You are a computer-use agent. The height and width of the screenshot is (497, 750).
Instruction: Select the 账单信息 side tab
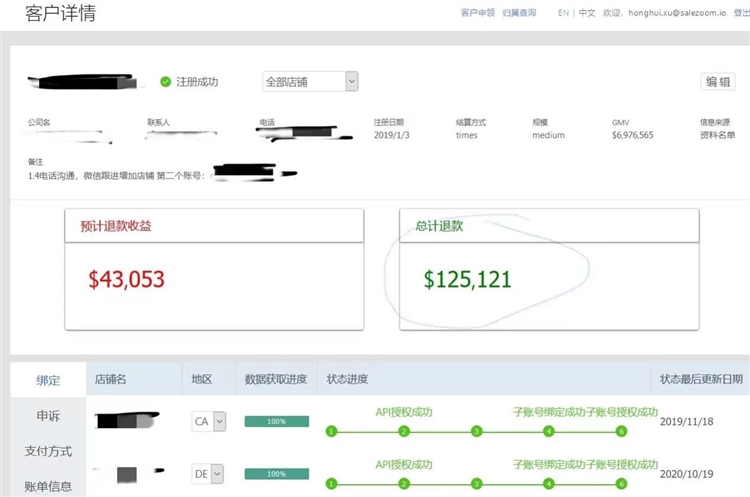pyautogui.click(x=48, y=486)
